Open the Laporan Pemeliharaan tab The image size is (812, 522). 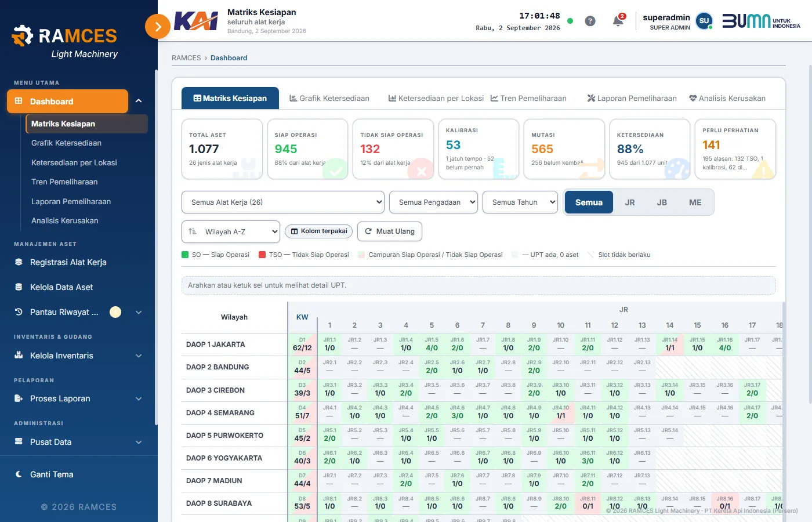[632, 99]
